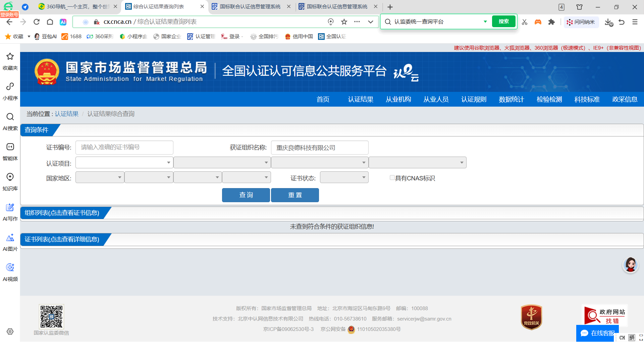Image resolution: width=644 pixels, height=342 pixels.
Task: Open the 在线客服 chat button
Action: pos(597,333)
